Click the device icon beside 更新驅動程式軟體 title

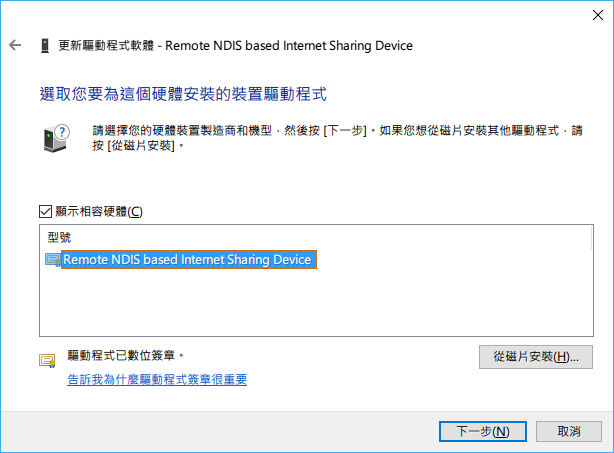[45, 45]
